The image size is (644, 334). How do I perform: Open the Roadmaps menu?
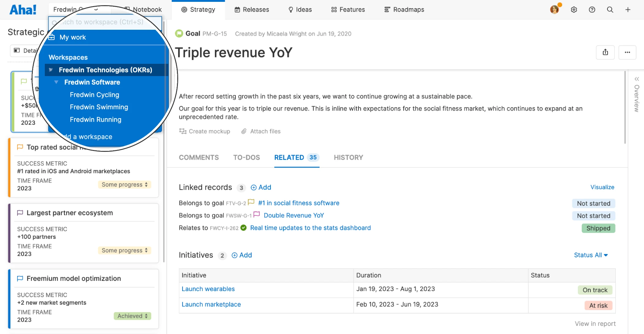click(404, 10)
